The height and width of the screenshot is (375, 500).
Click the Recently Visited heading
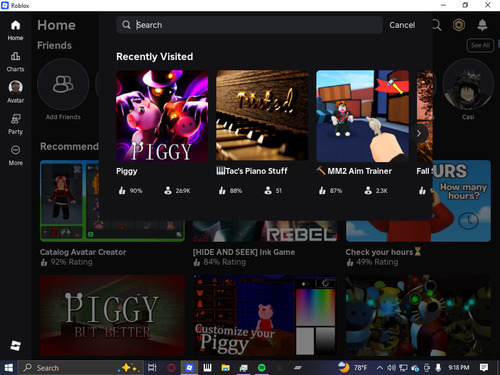pyautogui.click(x=154, y=57)
